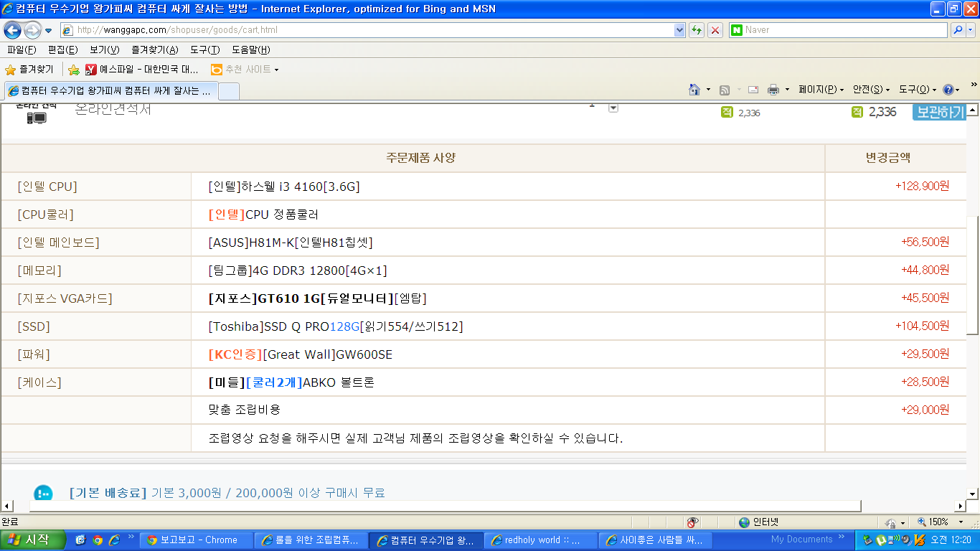The height and width of the screenshot is (551, 980).
Task: Click the 인터넷 security zone indicator
Action: [758, 522]
